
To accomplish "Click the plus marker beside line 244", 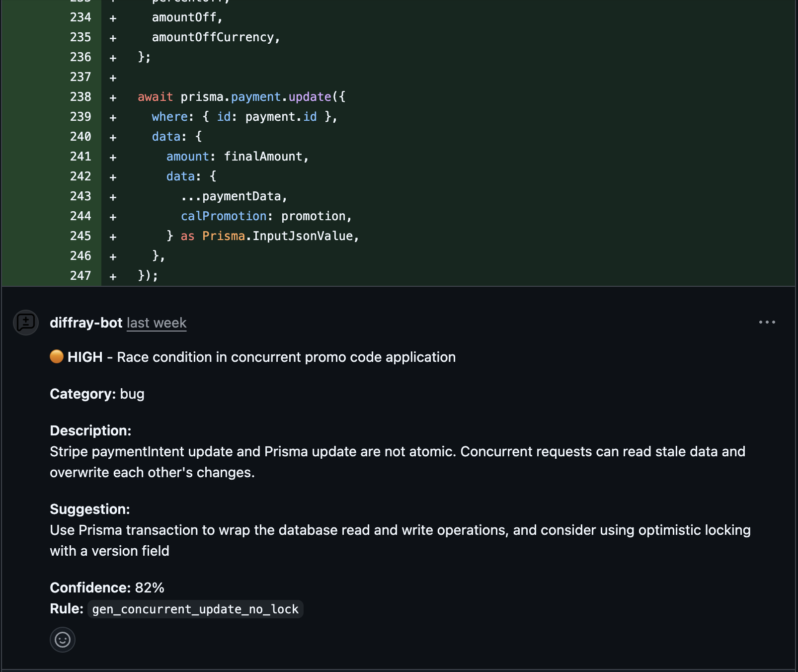I will pos(113,216).
